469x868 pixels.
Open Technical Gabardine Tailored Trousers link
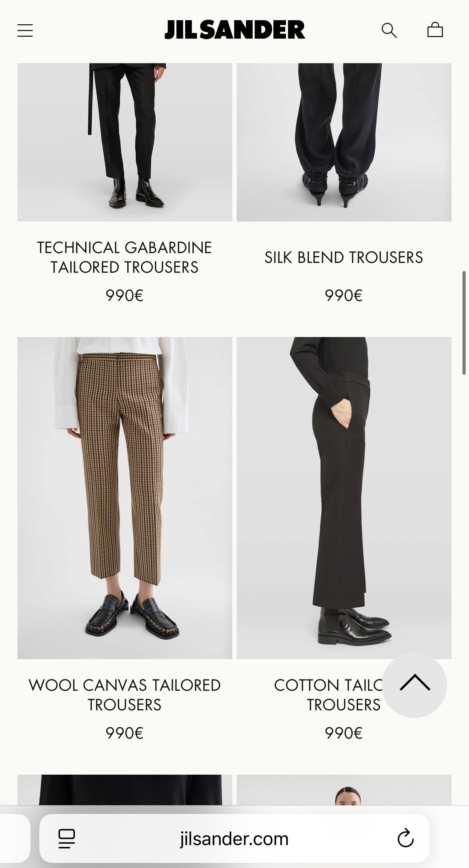point(124,257)
